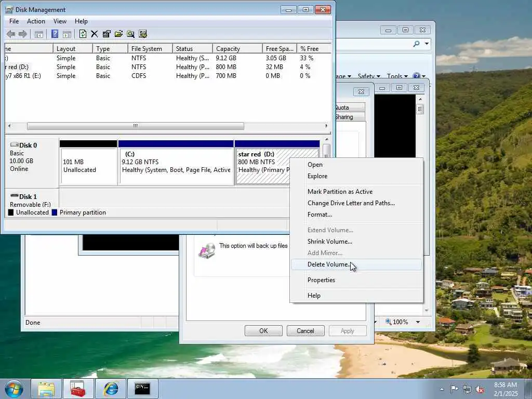Open the blue Help question-mark toolbar icon
532x399 pixels.
(55, 34)
